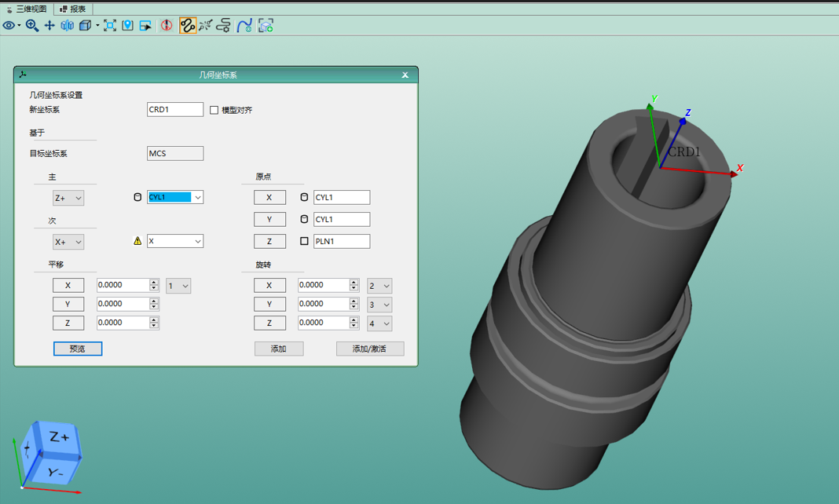Click the 添加 button
Viewport: 839px width, 504px height.
point(279,349)
